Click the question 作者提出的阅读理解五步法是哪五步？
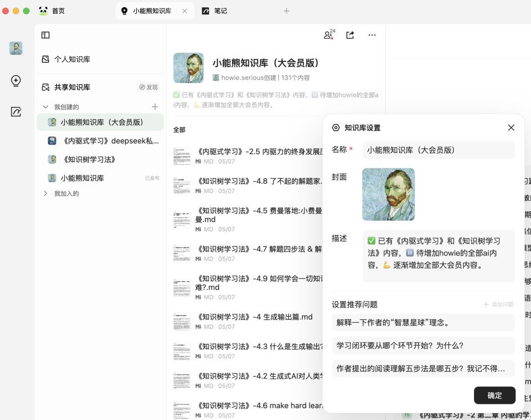531x420 pixels. [x=423, y=368]
